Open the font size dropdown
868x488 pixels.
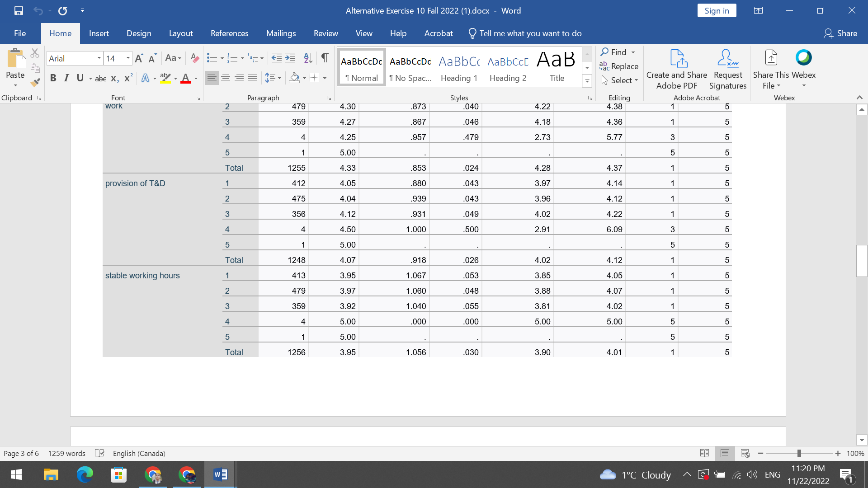pos(128,58)
